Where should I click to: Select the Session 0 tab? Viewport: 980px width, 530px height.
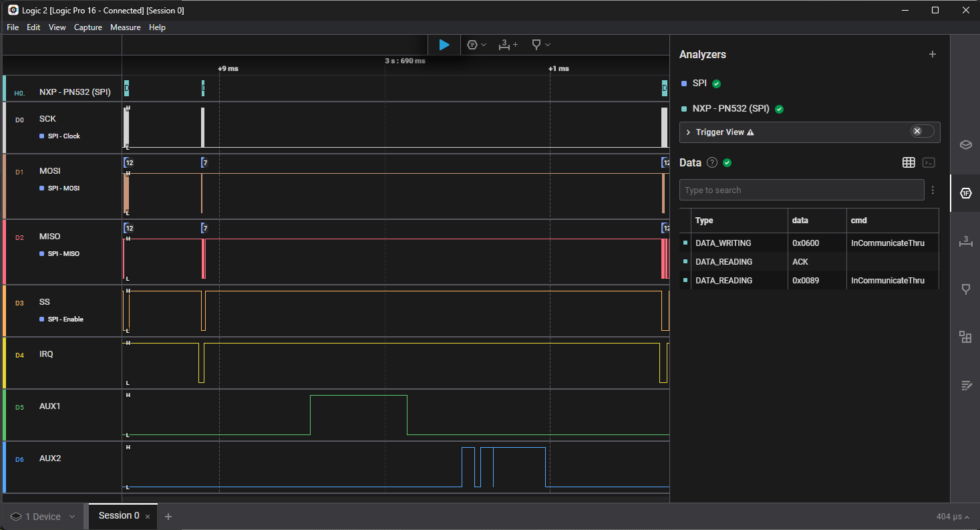(119, 516)
